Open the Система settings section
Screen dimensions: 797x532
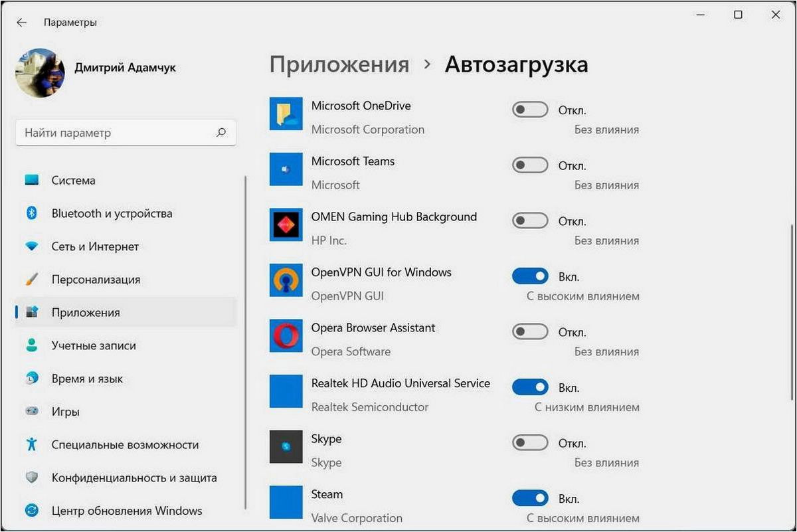126,180
